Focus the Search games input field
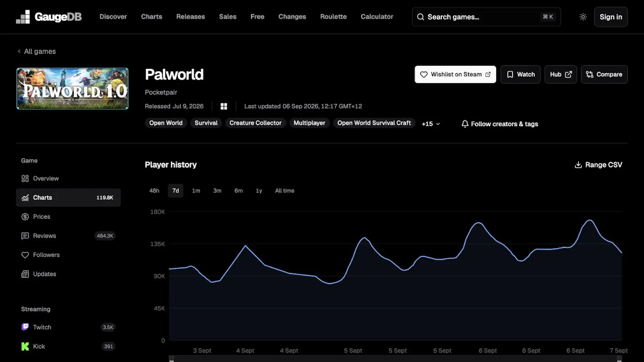Viewport: 644px width, 362px height. (x=486, y=17)
